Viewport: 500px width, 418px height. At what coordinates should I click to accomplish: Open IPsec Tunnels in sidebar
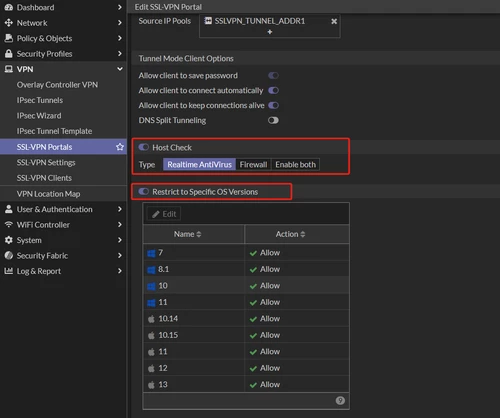tap(40, 100)
